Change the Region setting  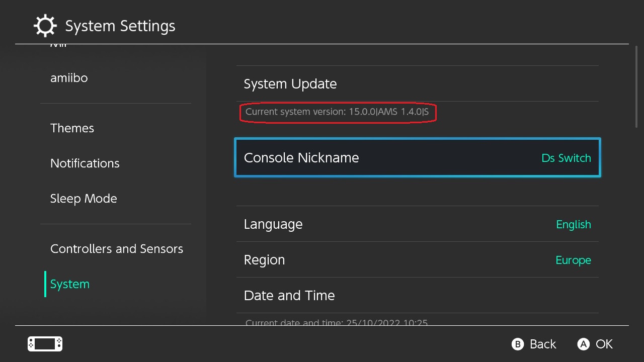[x=418, y=260]
